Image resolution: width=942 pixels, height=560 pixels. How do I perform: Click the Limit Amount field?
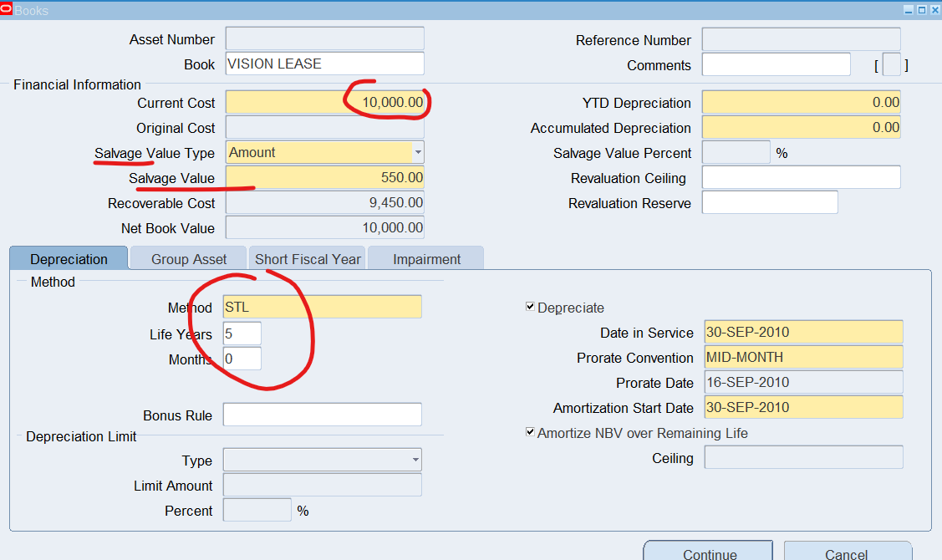pyautogui.click(x=323, y=485)
